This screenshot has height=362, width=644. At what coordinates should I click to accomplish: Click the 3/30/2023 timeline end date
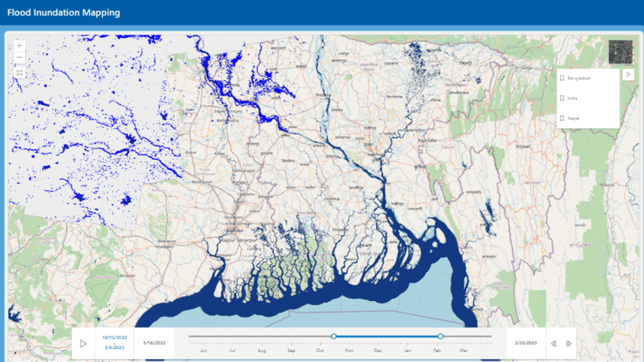(526, 343)
